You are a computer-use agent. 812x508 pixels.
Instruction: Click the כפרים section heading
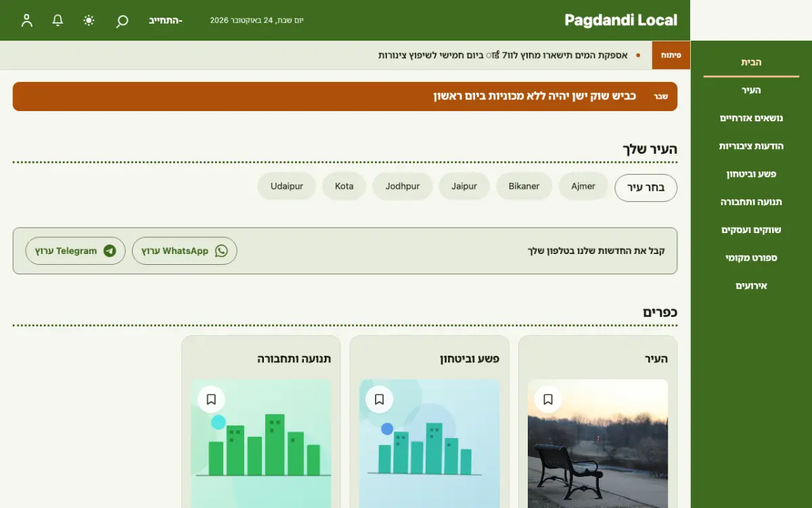(x=660, y=312)
